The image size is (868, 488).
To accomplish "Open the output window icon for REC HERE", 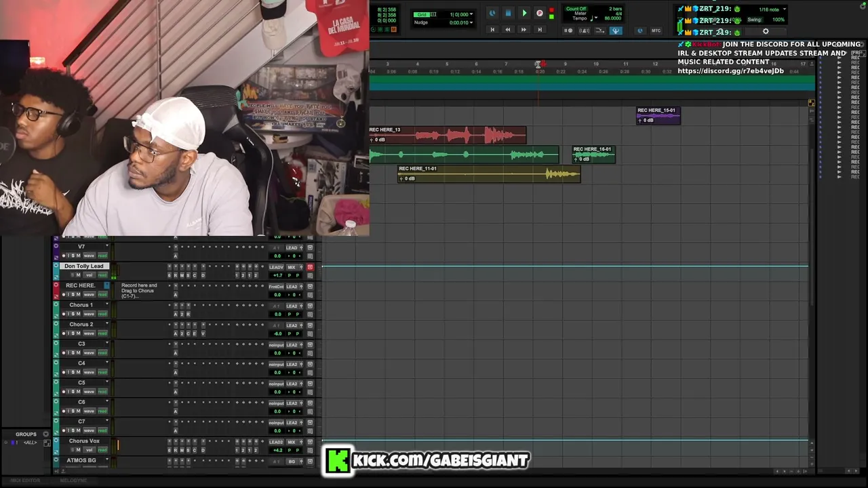I will click(310, 287).
